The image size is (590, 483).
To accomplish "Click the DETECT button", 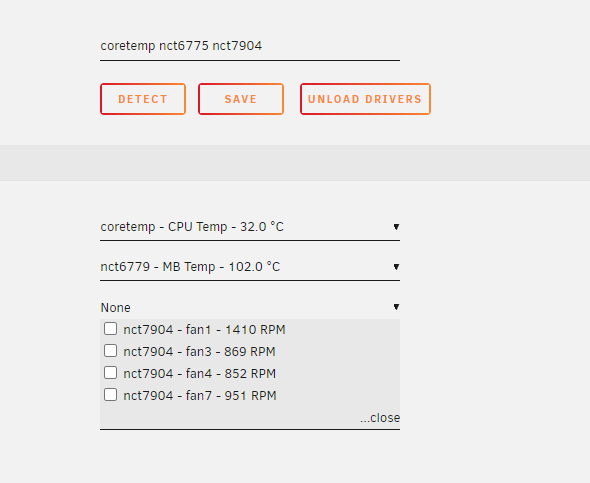I will [x=143, y=99].
